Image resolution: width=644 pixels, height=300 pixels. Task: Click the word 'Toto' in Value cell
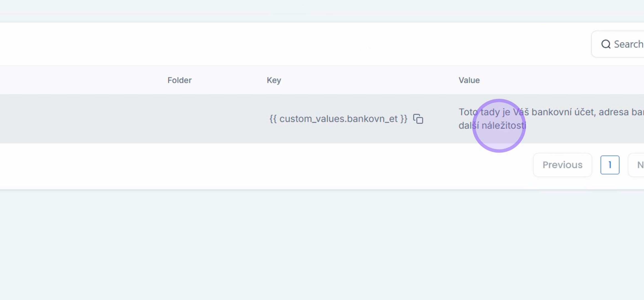pos(468,112)
